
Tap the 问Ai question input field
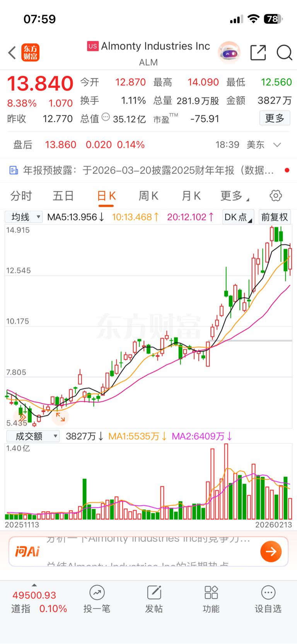148,551
